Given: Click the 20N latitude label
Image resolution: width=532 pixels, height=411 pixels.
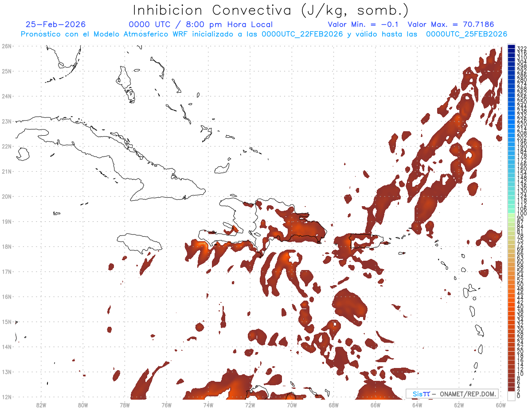Looking at the screenshot, I should (7, 196).
